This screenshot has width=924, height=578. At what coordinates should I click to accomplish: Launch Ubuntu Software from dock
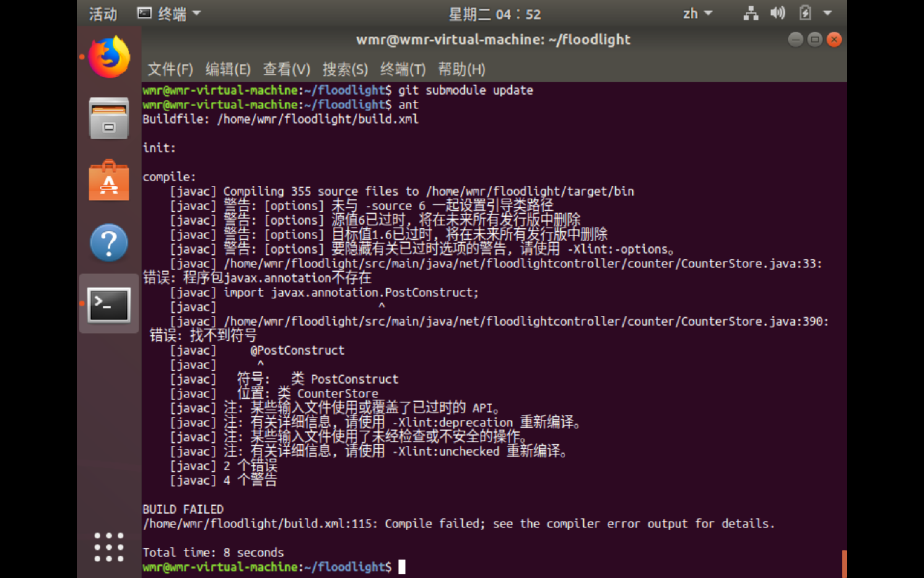[x=109, y=180]
